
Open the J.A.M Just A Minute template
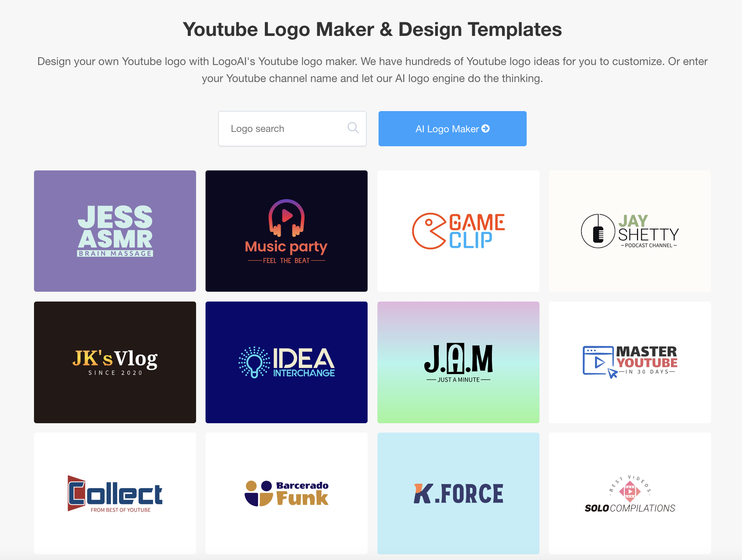point(458,362)
